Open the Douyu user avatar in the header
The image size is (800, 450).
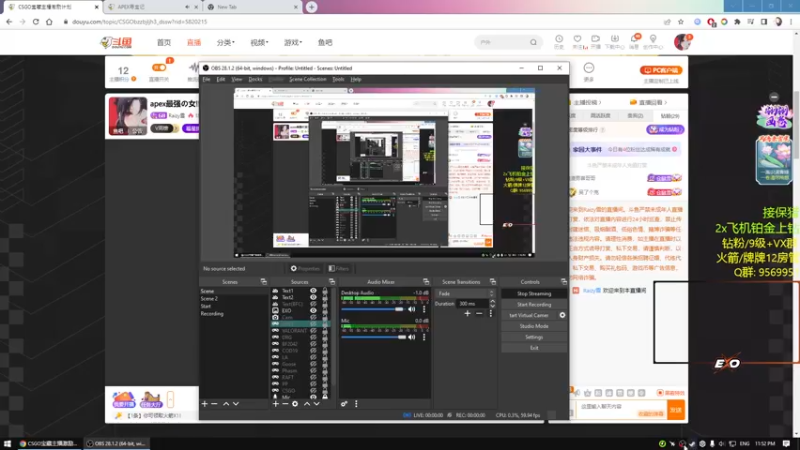click(x=682, y=42)
